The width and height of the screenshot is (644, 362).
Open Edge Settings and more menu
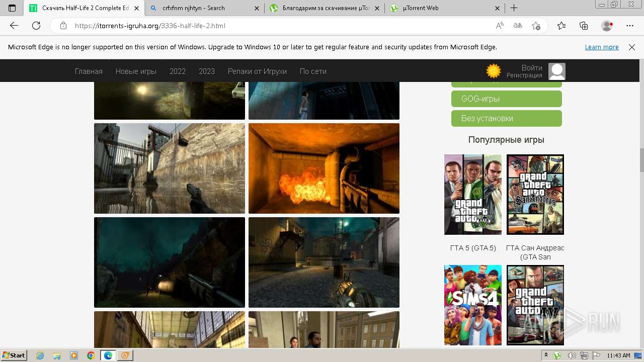630,26
